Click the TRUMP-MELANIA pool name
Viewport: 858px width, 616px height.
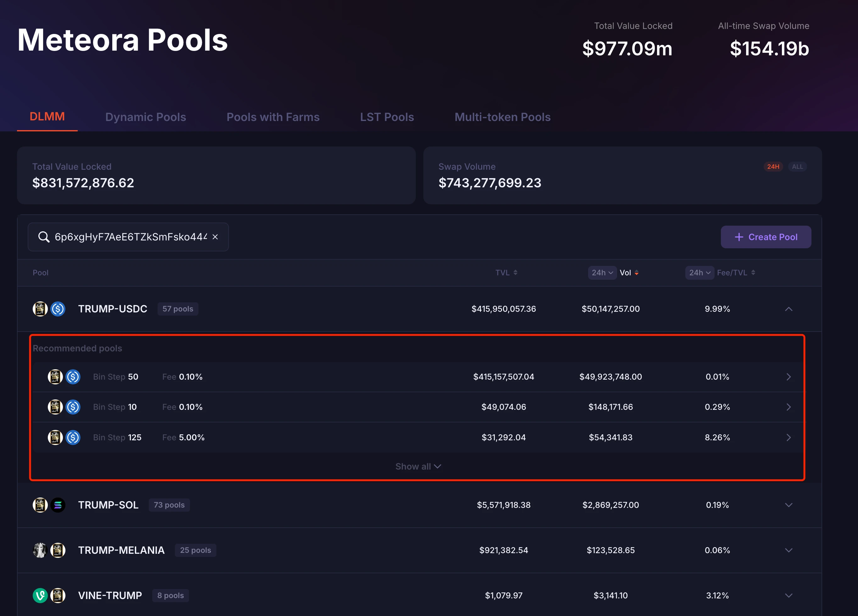(x=121, y=550)
